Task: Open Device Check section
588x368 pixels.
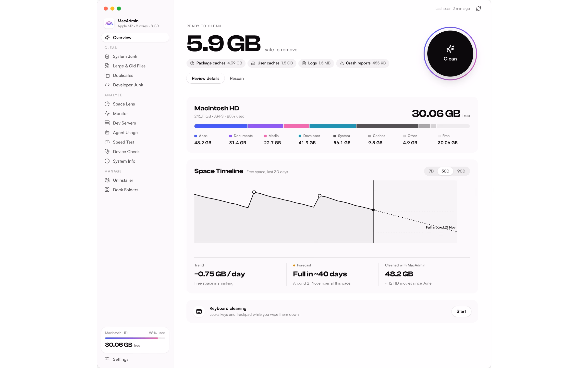Action: coord(135,152)
